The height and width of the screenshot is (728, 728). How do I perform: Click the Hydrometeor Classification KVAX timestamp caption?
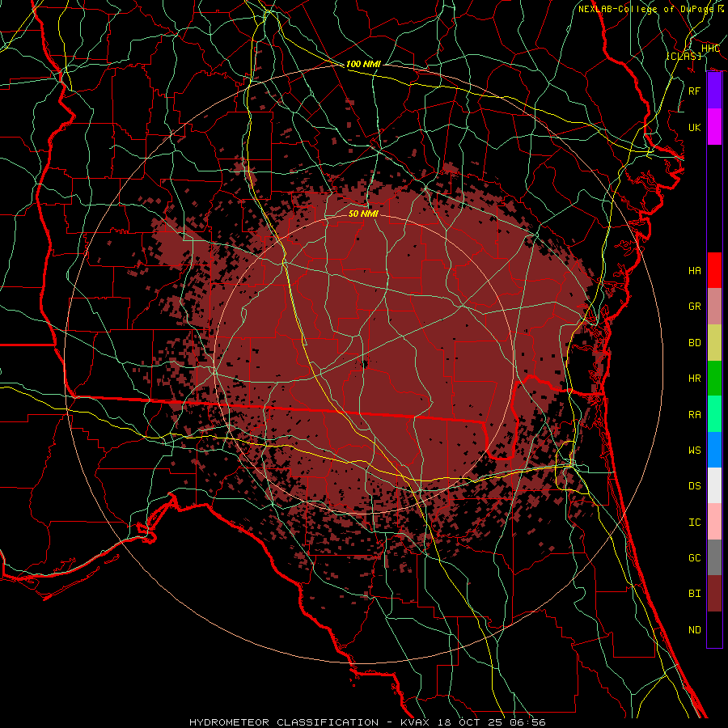[x=367, y=722]
